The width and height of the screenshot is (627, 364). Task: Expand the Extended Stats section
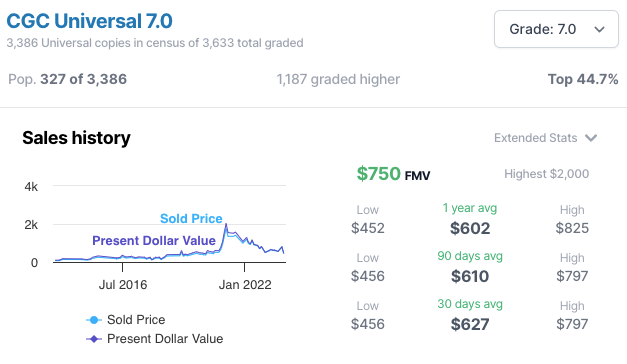tap(545, 138)
